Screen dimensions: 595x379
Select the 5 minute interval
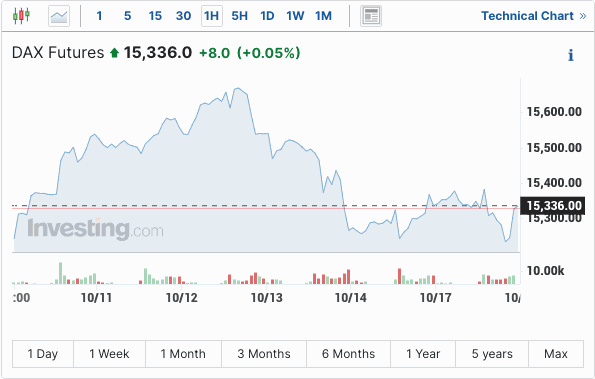coord(128,16)
